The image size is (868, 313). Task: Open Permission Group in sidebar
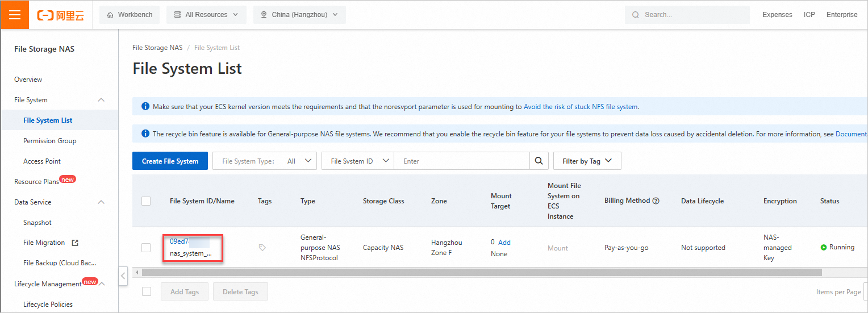tap(50, 141)
